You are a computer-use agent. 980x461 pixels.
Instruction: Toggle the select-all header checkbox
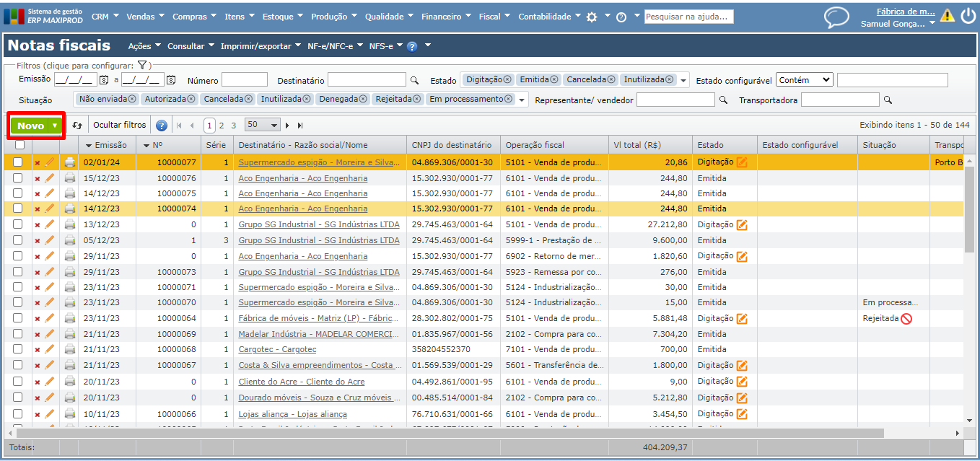point(19,144)
